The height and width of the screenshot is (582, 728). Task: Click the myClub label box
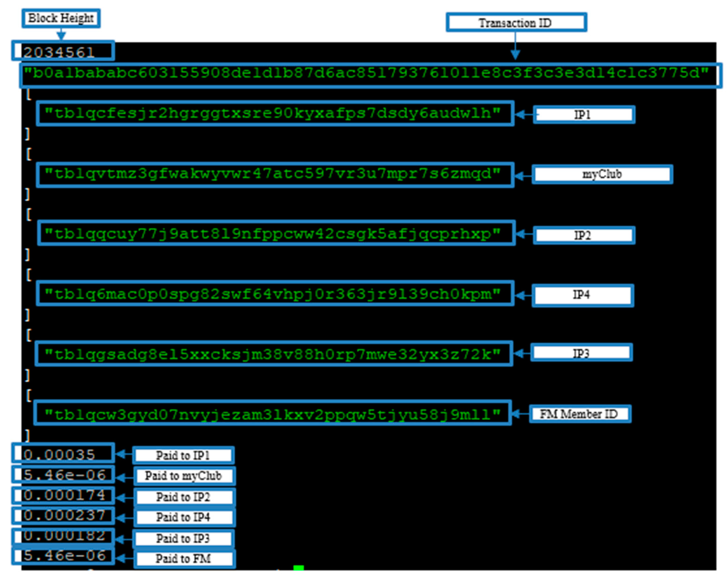click(x=602, y=174)
